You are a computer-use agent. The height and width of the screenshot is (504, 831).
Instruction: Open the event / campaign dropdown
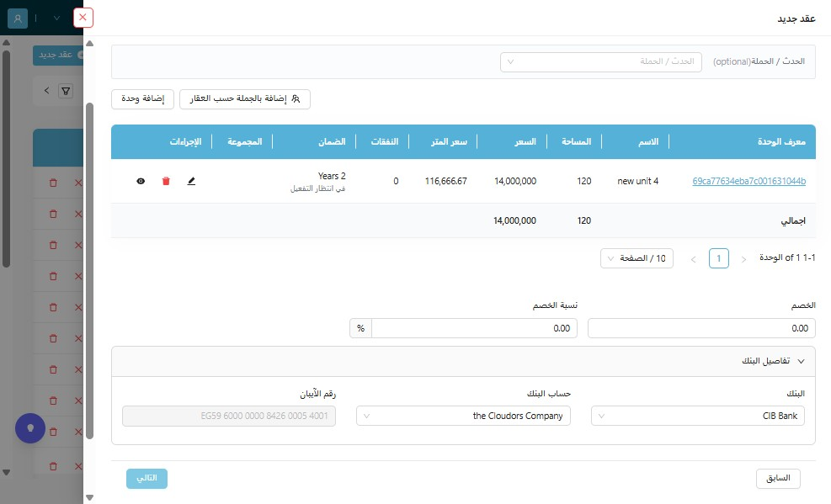[x=601, y=62]
